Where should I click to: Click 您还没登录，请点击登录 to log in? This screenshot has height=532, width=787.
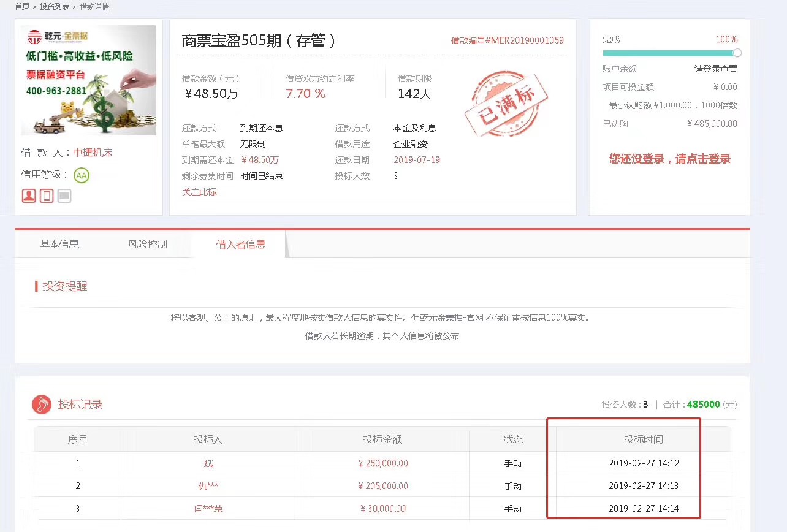(669, 158)
